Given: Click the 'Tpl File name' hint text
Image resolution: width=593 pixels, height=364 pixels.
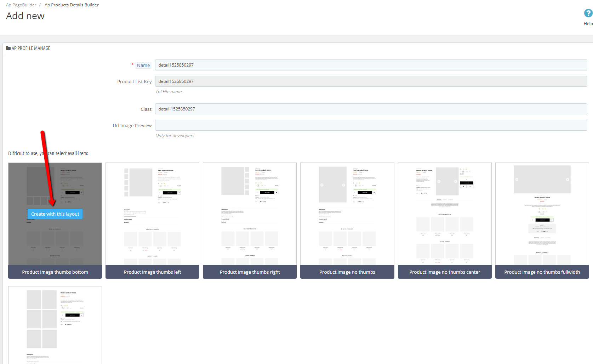Looking at the screenshot, I should [169, 92].
